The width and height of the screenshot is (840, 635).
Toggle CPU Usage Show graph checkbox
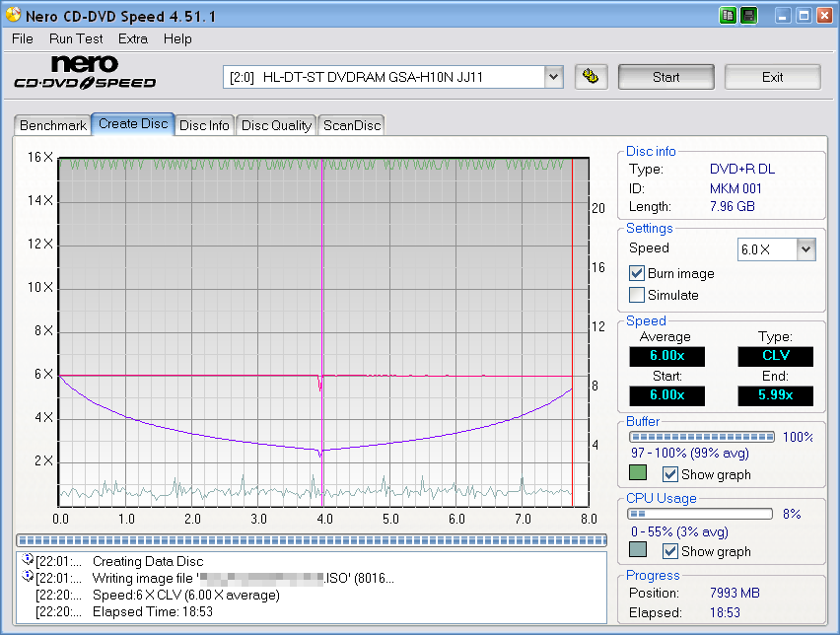[x=670, y=551]
